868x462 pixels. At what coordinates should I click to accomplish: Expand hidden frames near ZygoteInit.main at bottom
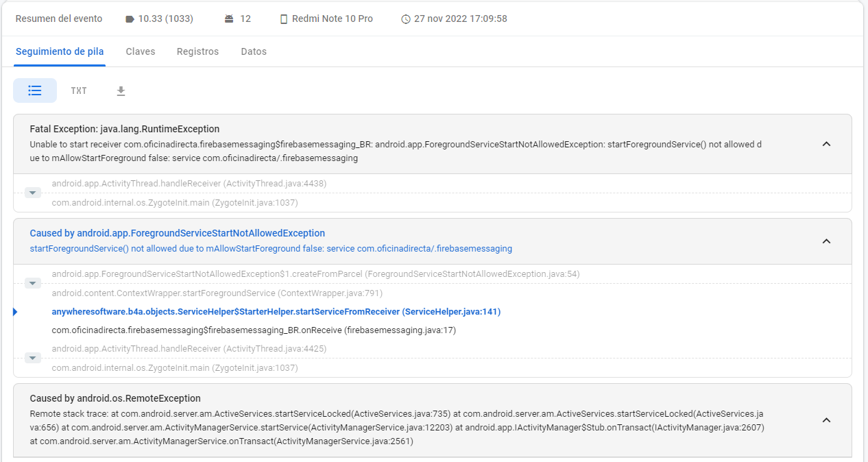click(x=33, y=358)
